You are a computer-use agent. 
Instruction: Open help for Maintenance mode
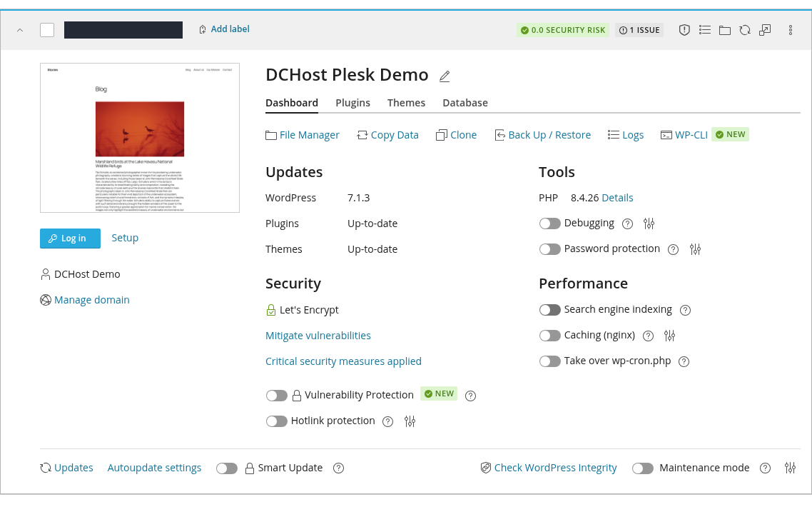[765, 468]
